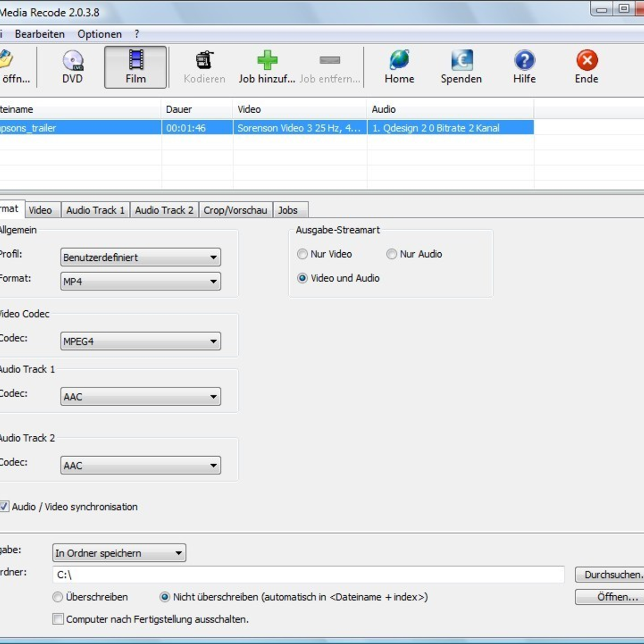The image size is (644, 644).
Task: Click the output folder path field
Action: pos(308,575)
